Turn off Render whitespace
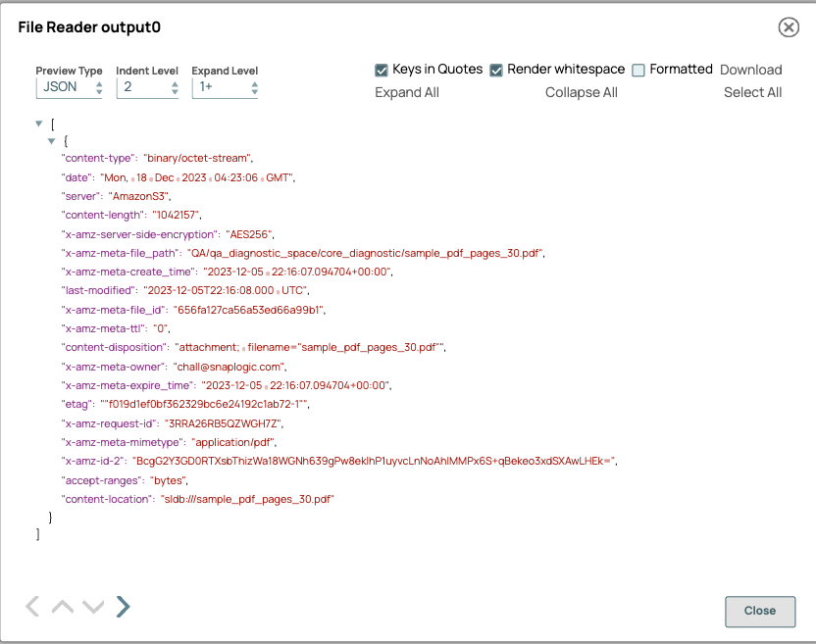816x644 pixels. coord(496,70)
